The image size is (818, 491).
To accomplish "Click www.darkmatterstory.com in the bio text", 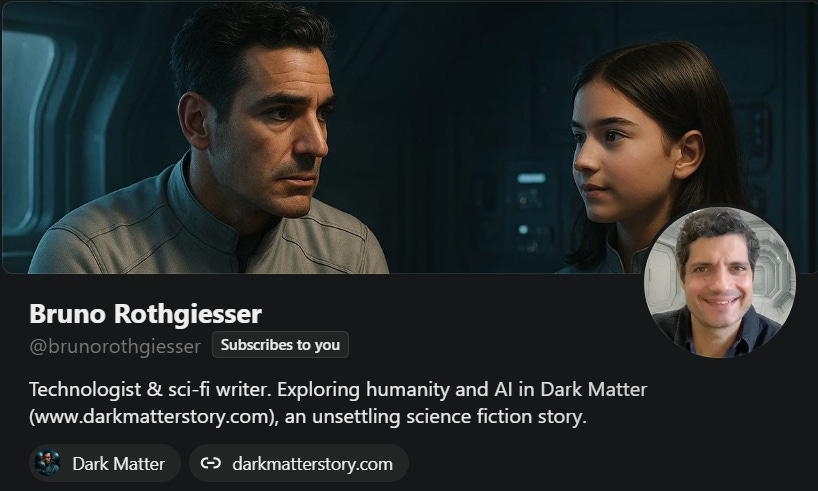I will (x=151, y=416).
